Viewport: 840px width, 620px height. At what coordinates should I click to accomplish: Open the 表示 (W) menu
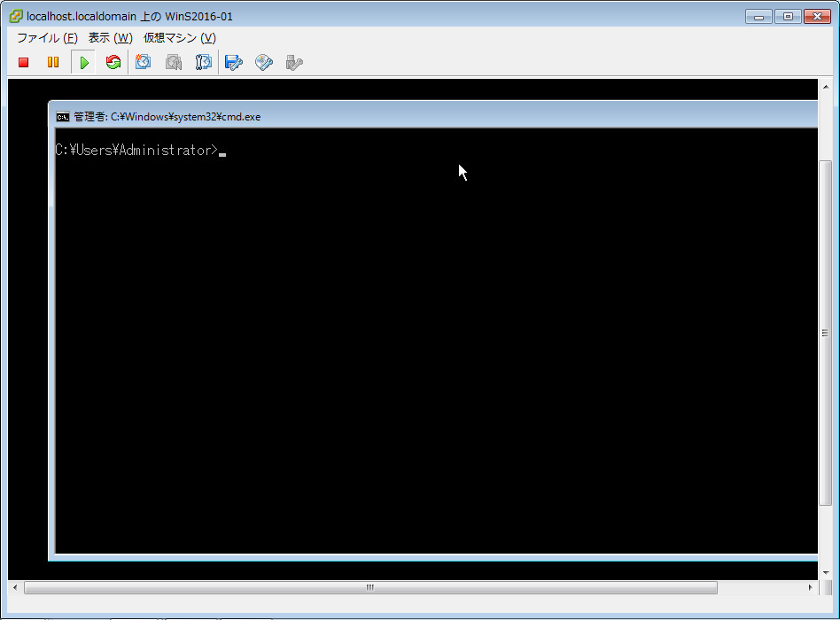click(x=111, y=38)
